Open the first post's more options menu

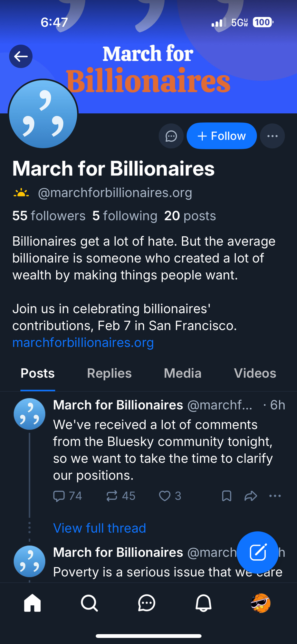[275, 496]
